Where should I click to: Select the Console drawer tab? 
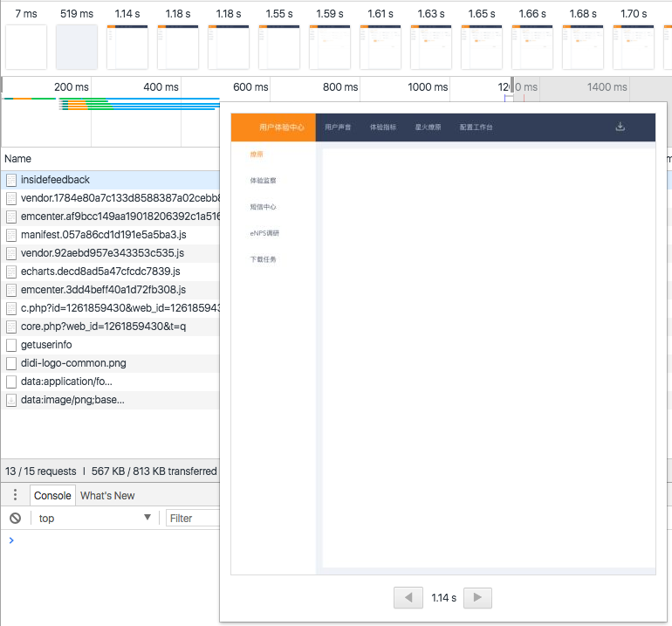coord(52,495)
